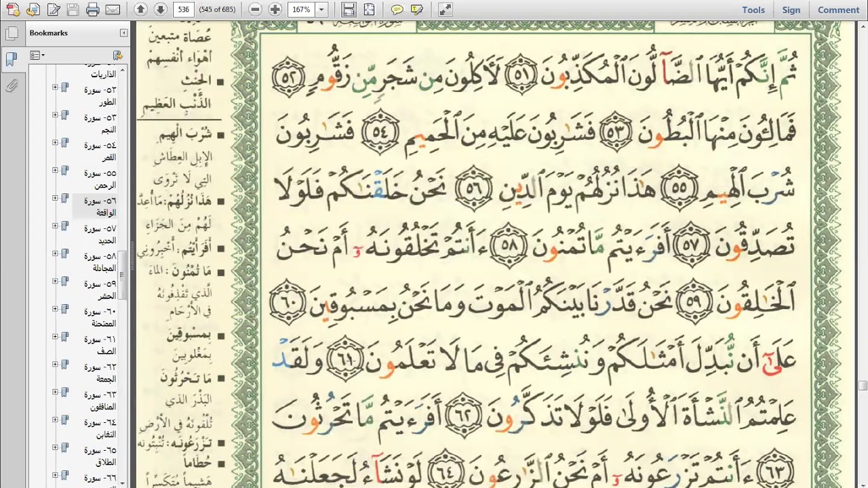Viewport: 868px width, 488px height.
Task: Click the find current bookmark icon
Action: 117,56
